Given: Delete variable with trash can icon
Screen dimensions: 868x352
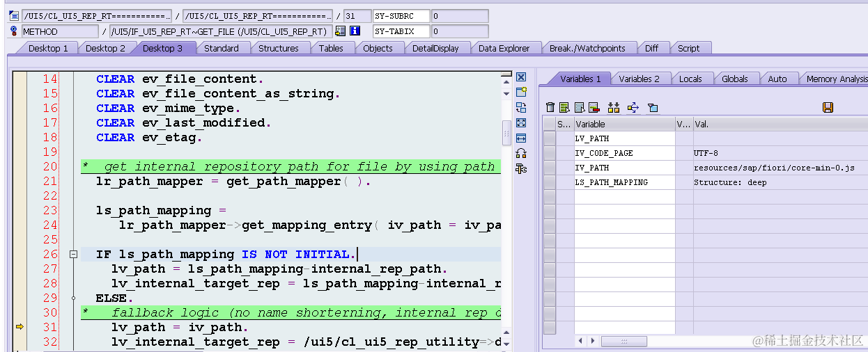Looking at the screenshot, I should coord(550,107).
